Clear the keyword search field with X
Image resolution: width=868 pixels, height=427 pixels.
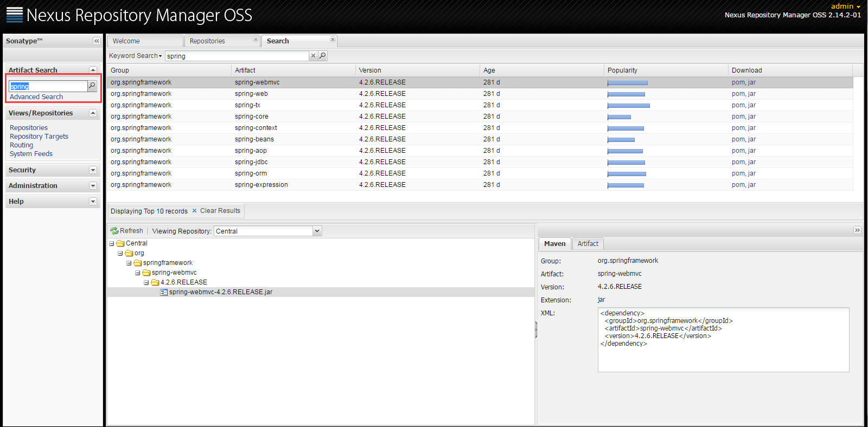313,56
